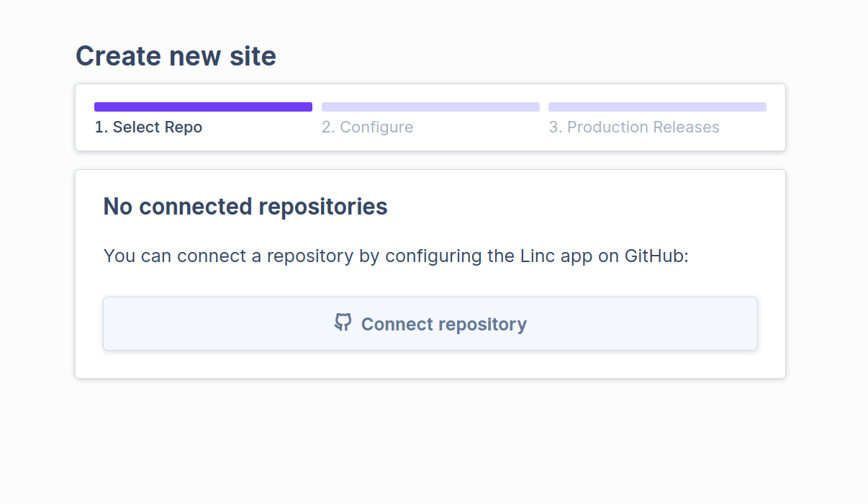Viewport: 868px width, 504px height.
Task: Click the GitHub octocat icon
Action: point(343,322)
